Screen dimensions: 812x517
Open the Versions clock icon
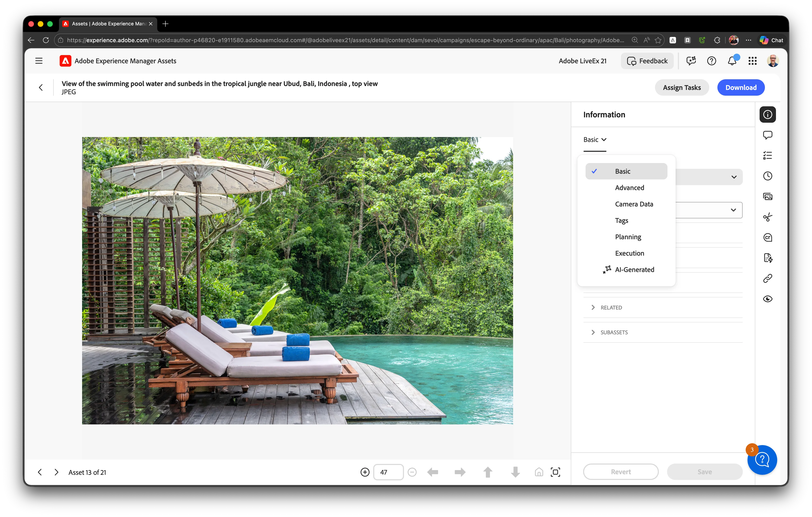[x=768, y=176]
